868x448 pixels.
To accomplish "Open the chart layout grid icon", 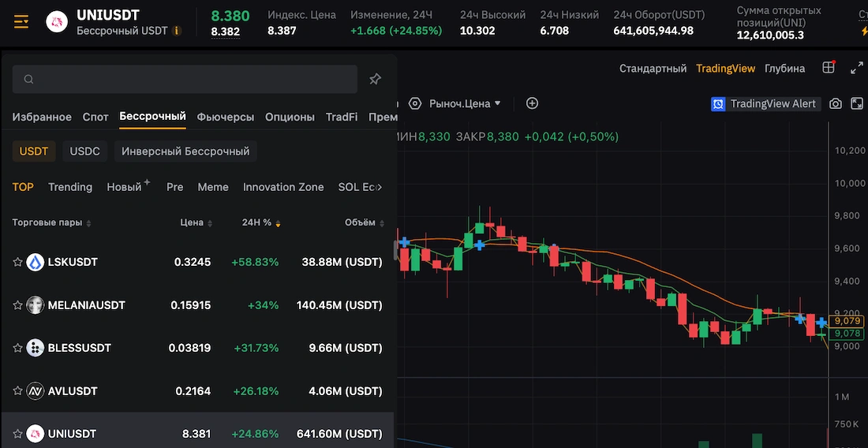I will pos(828,68).
